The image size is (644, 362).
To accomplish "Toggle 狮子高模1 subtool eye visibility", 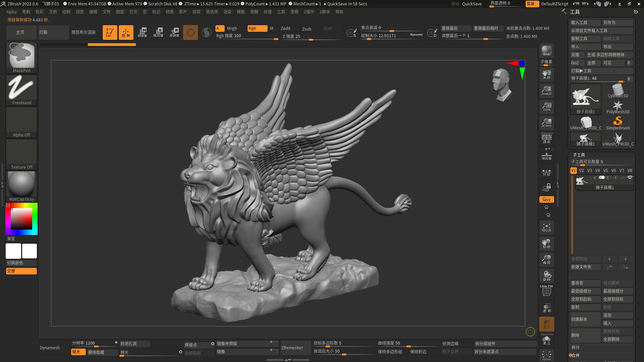I will pos(630,177).
